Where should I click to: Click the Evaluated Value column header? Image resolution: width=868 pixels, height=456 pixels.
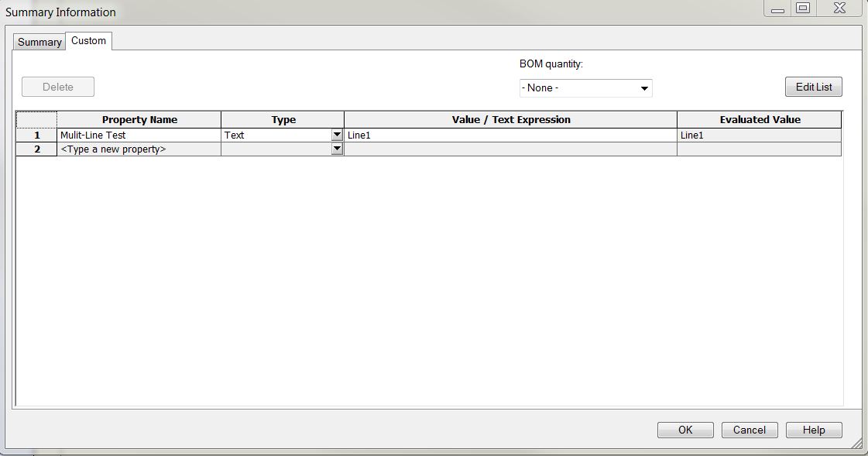pos(760,119)
